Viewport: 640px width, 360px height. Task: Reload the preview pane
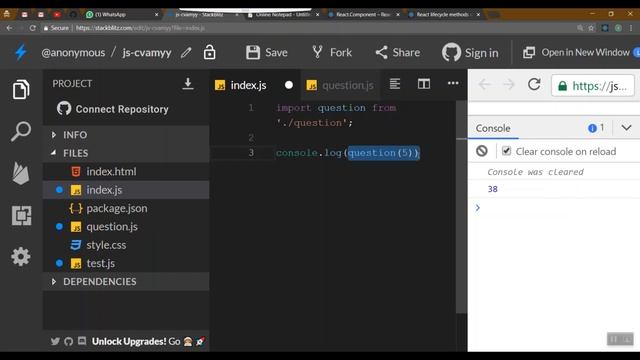point(534,84)
